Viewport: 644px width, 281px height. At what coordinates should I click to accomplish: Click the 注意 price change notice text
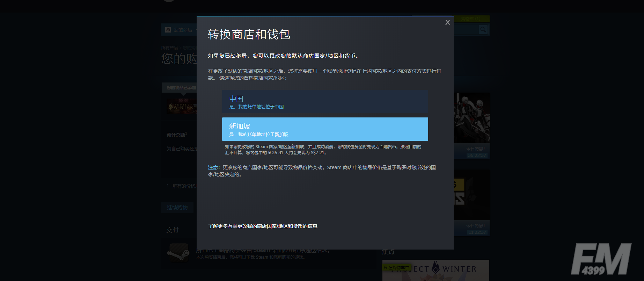pos(322,171)
